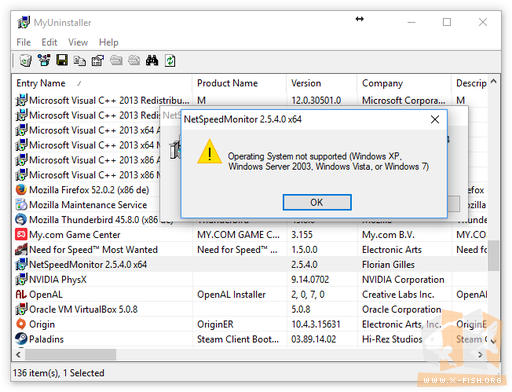The image size is (512, 392).
Task: Click the Uninstall Selected Software toolbar icon
Action: pyautogui.click(x=25, y=61)
